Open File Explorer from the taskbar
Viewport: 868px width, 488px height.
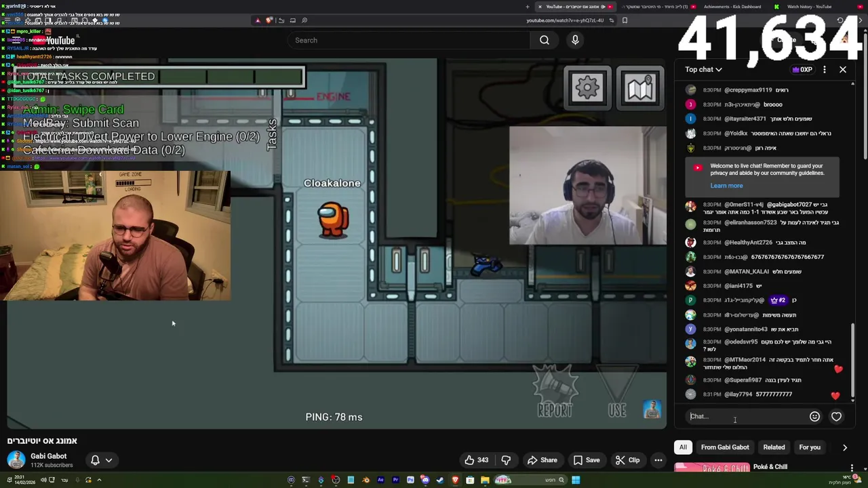[485, 480]
